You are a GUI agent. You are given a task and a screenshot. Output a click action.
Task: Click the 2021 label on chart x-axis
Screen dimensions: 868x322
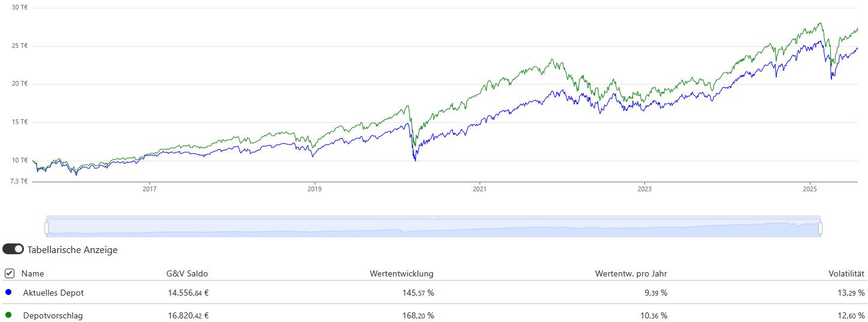[x=479, y=189]
